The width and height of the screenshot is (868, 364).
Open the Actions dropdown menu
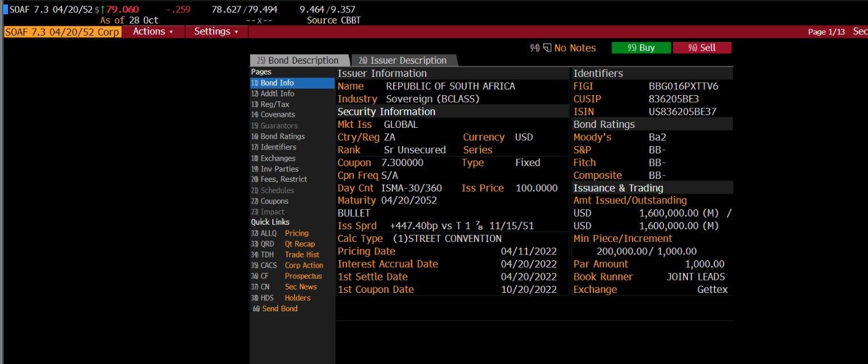point(153,32)
